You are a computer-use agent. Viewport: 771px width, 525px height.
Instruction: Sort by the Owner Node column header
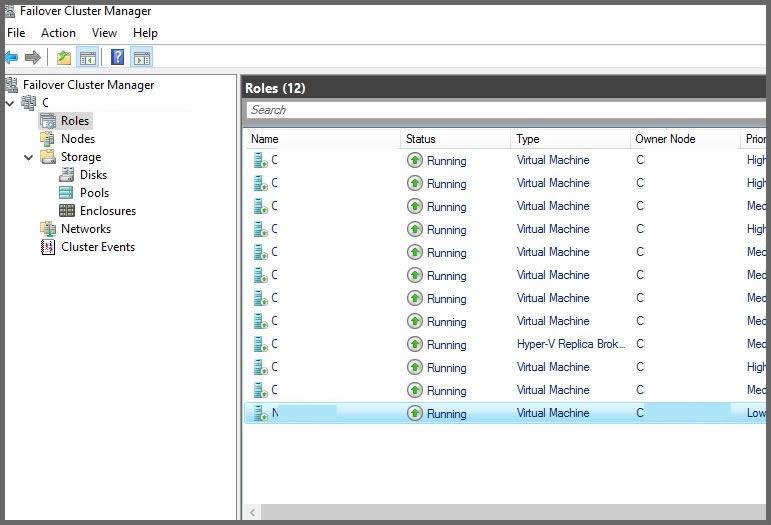click(665, 139)
